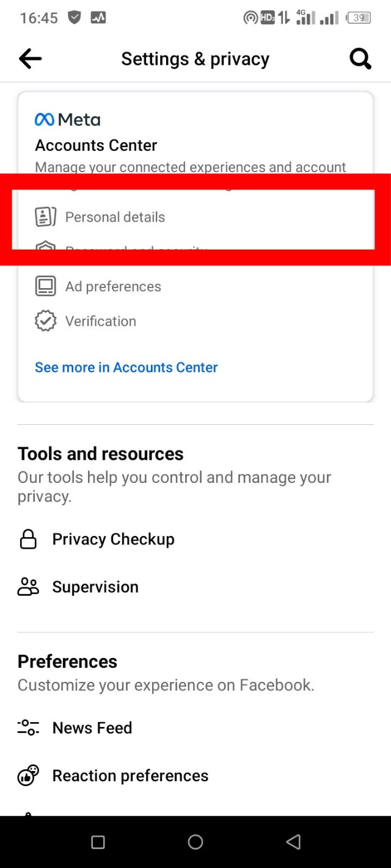Select the Verification option
391x868 pixels.
(x=101, y=322)
